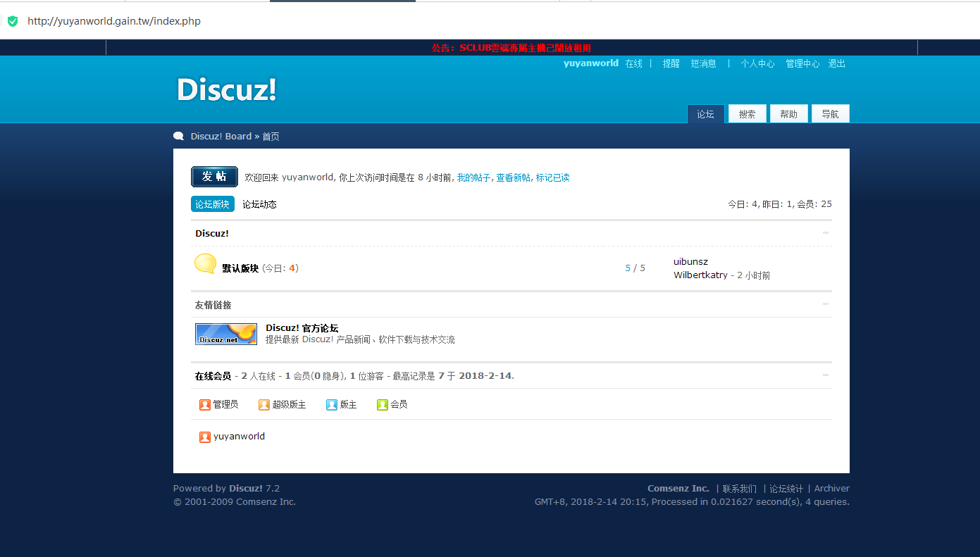Open the 搜索 tab
The width and height of the screenshot is (980, 557).
(x=748, y=114)
